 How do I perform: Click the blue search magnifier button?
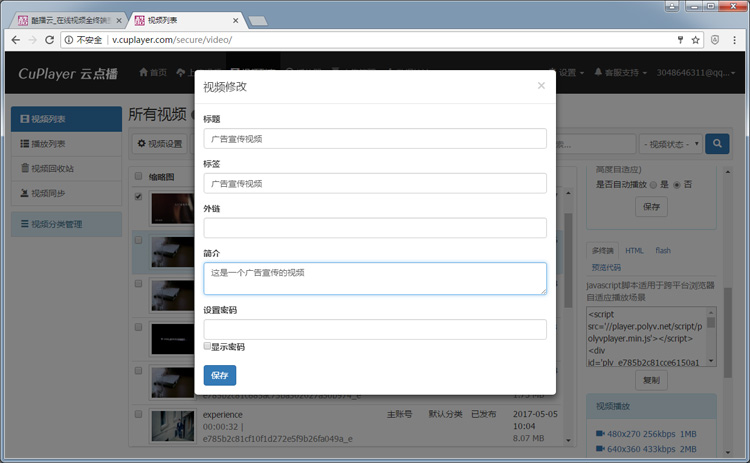pyautogui.click(x=717, y=144)
